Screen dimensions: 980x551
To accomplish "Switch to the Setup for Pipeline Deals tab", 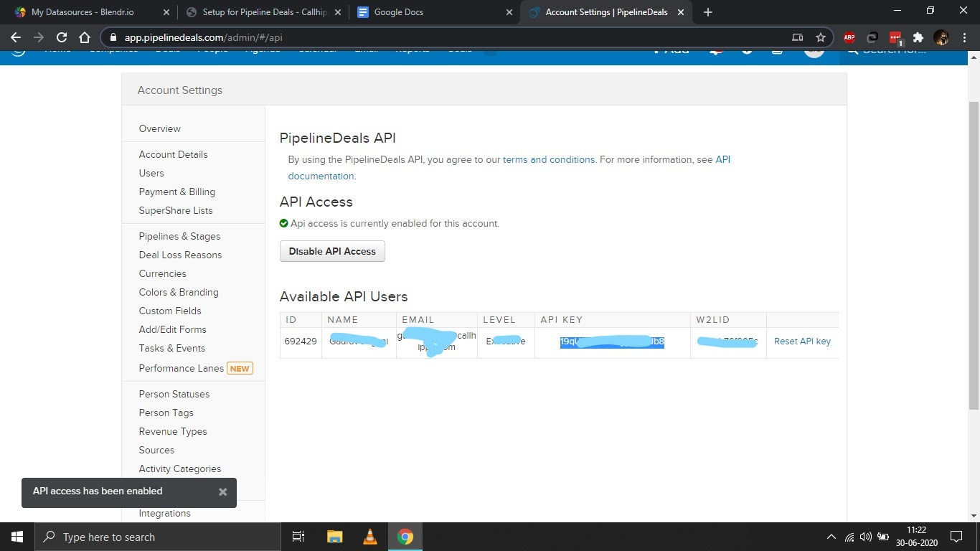I will 263,12.
